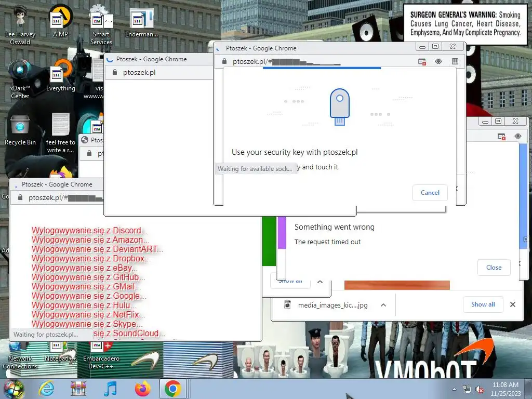Image resolution: width=532 pixels, height=399 pixels.
Task: Expand the media_images_kic....jpg download options
Action: tap(383, 305)
